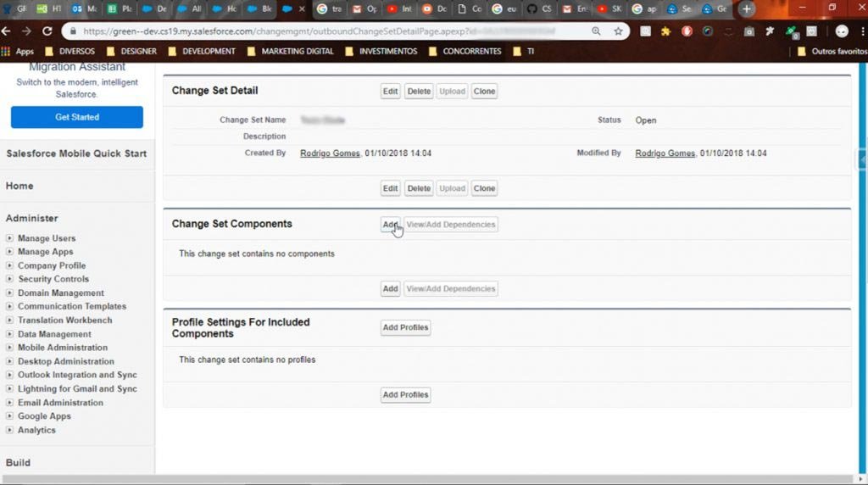
Task: Switch to the GitHub 'CS' tab
Action: tap(538, 8)
